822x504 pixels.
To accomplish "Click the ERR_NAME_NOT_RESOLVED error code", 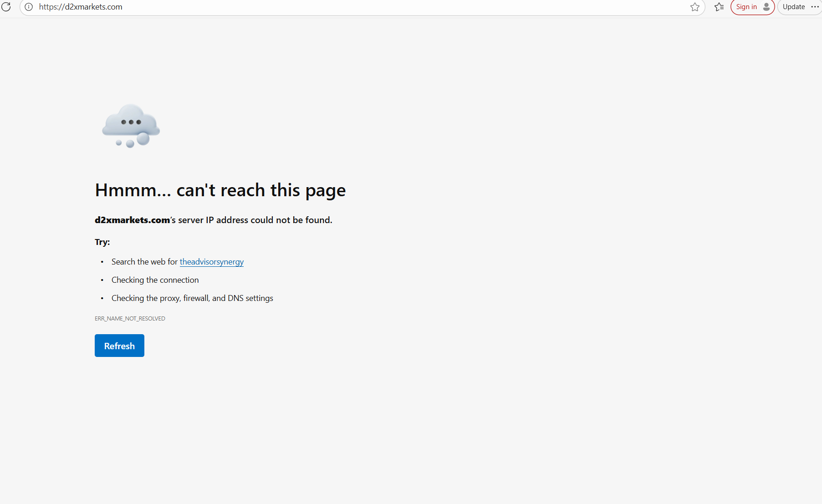I will point(130,319).
